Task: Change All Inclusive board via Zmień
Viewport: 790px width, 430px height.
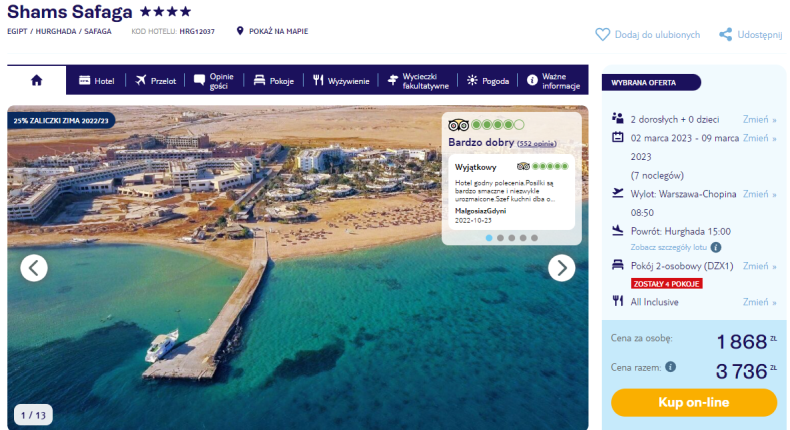Action: point(759,302)
